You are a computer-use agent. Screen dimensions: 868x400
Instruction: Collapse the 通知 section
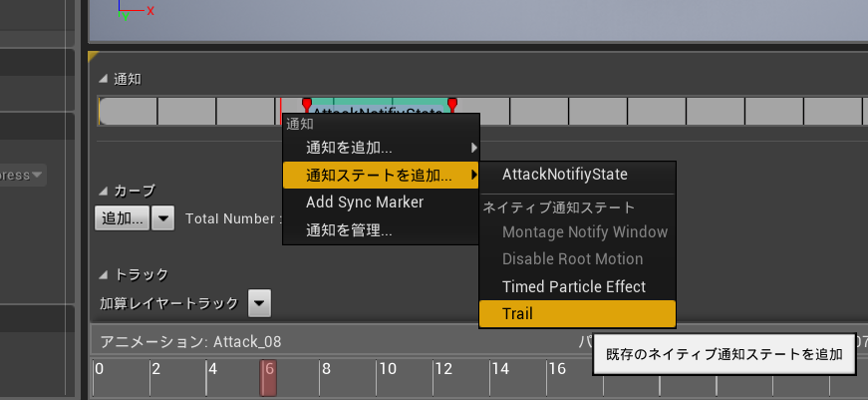click(x=103, y=79)
